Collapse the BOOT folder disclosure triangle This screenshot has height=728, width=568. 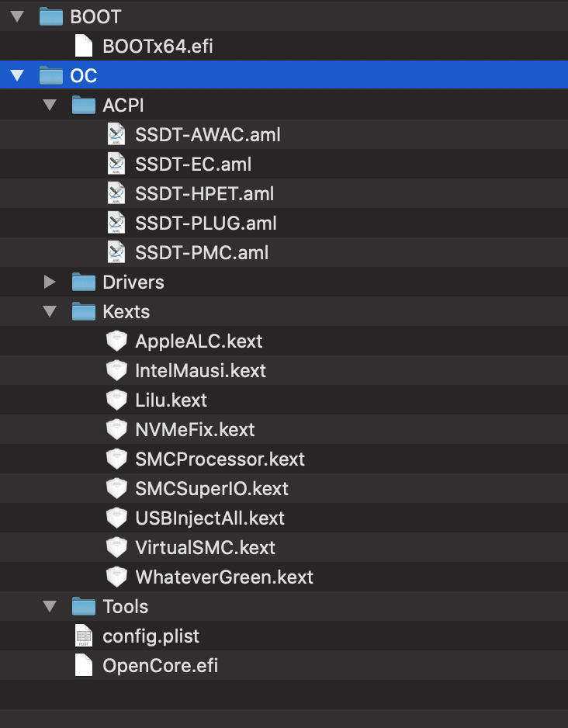point(18,16)
